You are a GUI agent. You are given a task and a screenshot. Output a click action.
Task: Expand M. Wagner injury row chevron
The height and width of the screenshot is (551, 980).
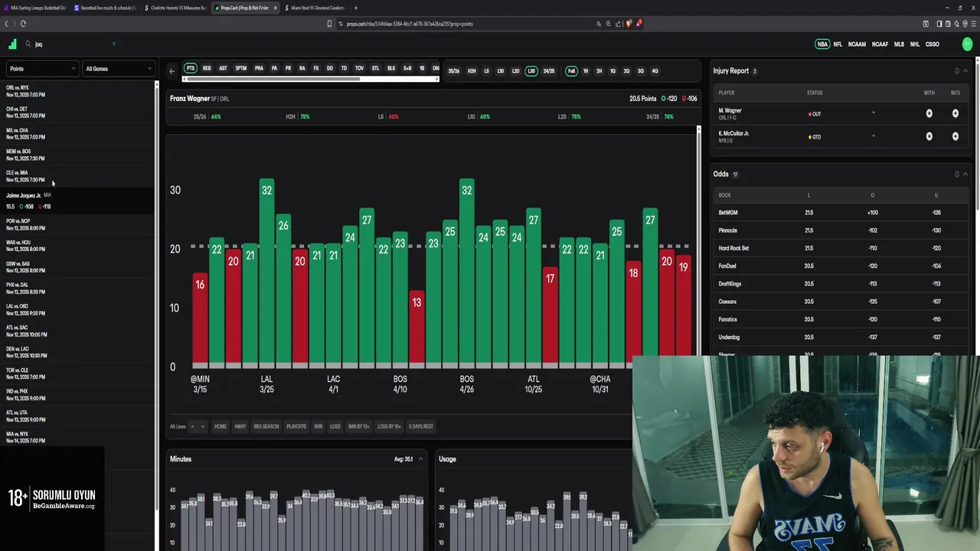pos(874,113)
